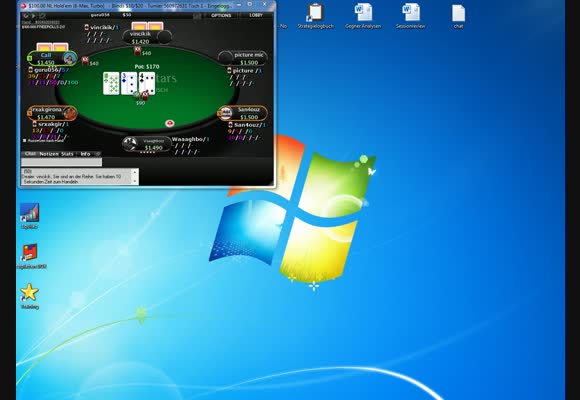Switch to the Notizen tab
The height and width of the screenshot is (400, 580).
48,154
